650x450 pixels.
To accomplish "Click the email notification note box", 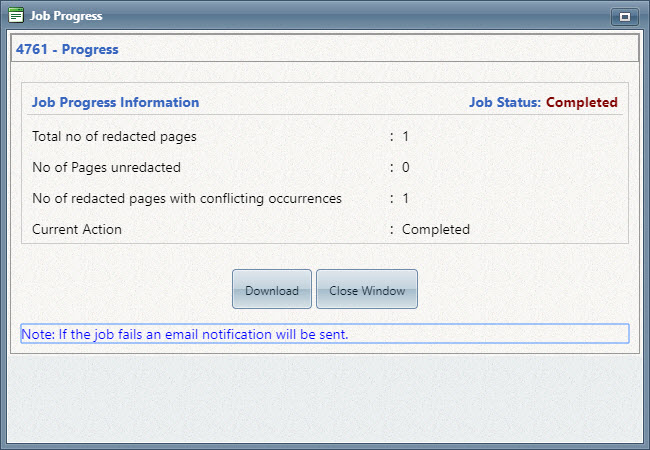I will coord(325,334).
